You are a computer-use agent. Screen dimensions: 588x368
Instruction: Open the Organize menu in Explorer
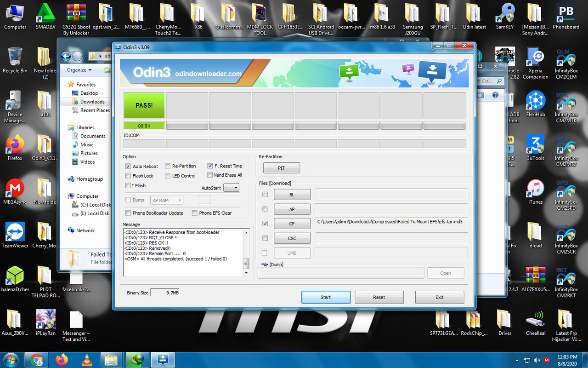pyautogui.click(x=79, y=70)
